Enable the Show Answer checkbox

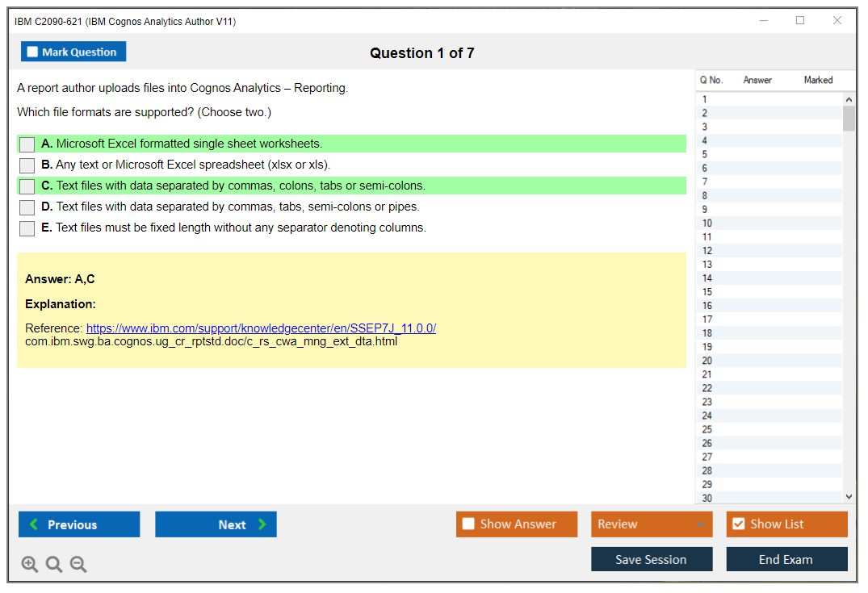tap(468, 524)
